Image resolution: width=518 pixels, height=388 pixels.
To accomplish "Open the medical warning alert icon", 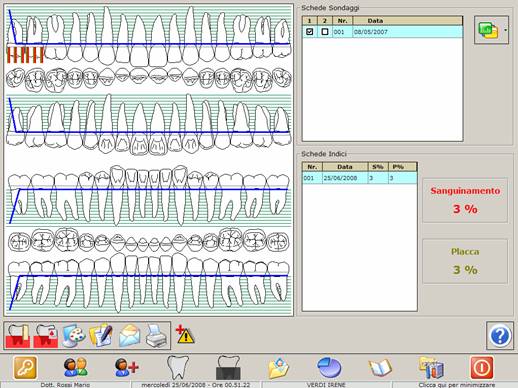I will pyautogui.click(x=185, y=334).
